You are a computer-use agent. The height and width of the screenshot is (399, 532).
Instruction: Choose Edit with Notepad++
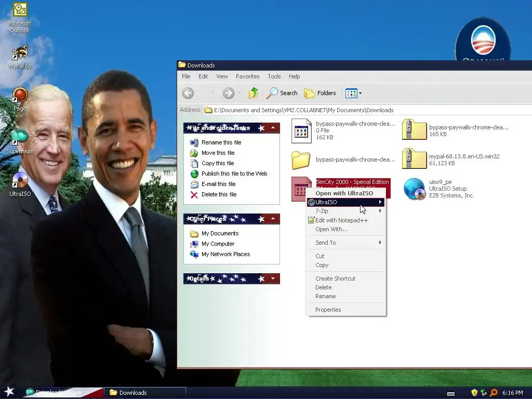pos(345,220)
